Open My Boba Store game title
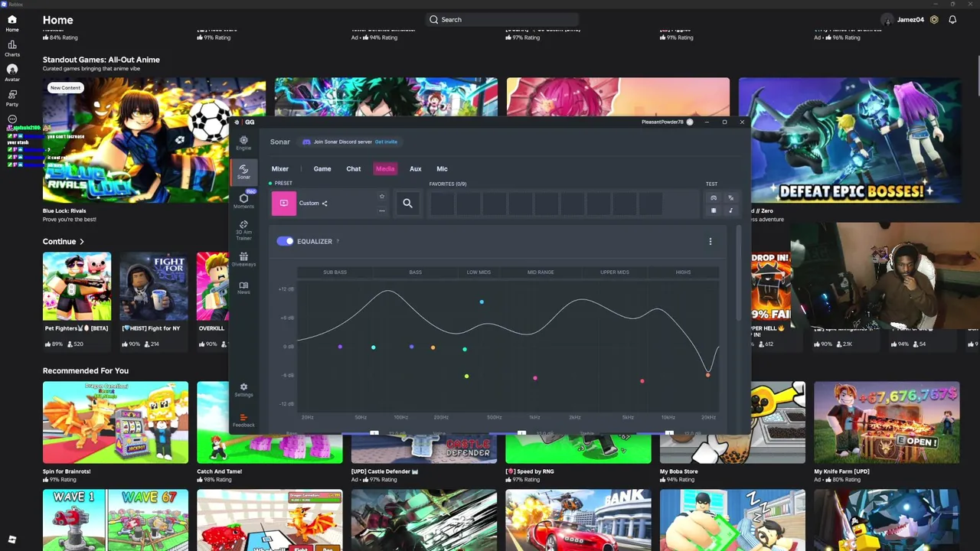Image resolution: width=980 pixels, height=551 pixels. pyautogui.click(x=679, y=471)
